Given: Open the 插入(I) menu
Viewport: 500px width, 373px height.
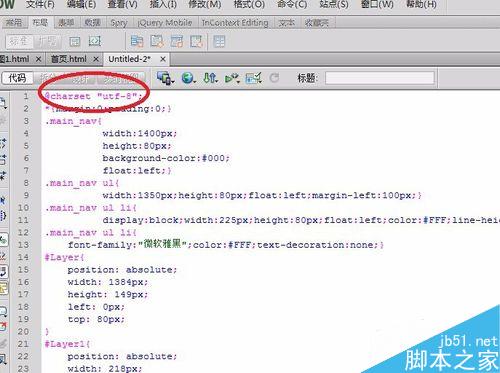Looking at the screenshot, I should pyautogui.click(x=163, y=5).
